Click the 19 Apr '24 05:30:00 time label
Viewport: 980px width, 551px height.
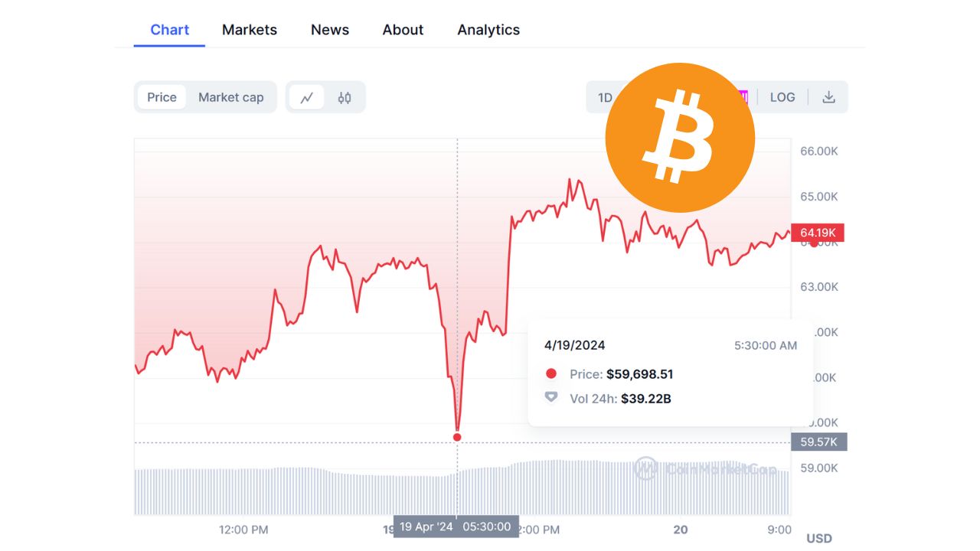pyautogui.click(x=456, y=527)
